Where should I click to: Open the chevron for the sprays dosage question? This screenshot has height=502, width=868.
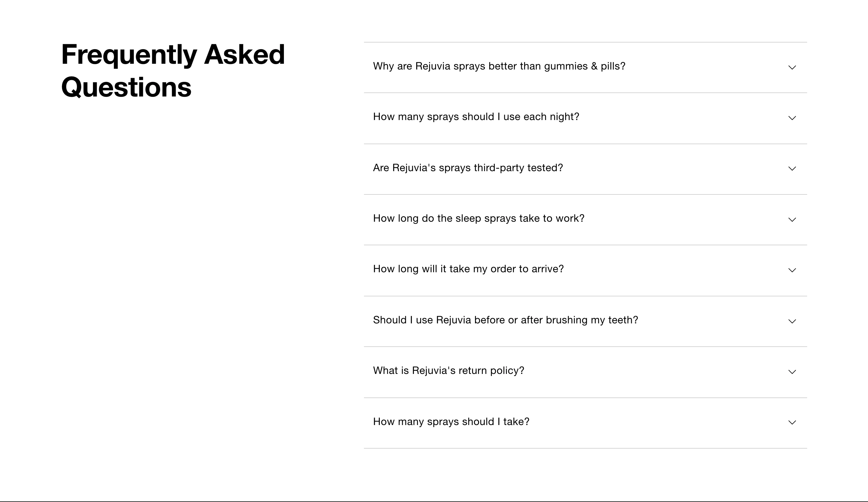pos(792,422)
